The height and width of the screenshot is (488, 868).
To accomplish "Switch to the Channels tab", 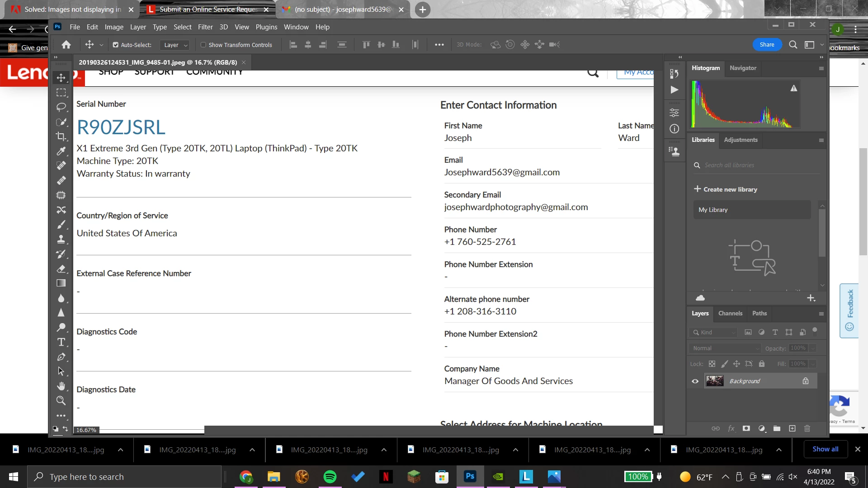I will 730,313.
